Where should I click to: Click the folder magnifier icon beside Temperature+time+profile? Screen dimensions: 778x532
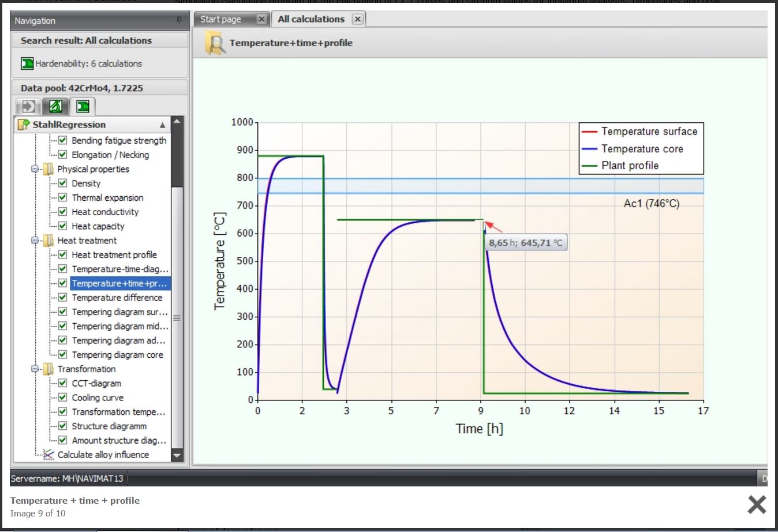[216, 43]
